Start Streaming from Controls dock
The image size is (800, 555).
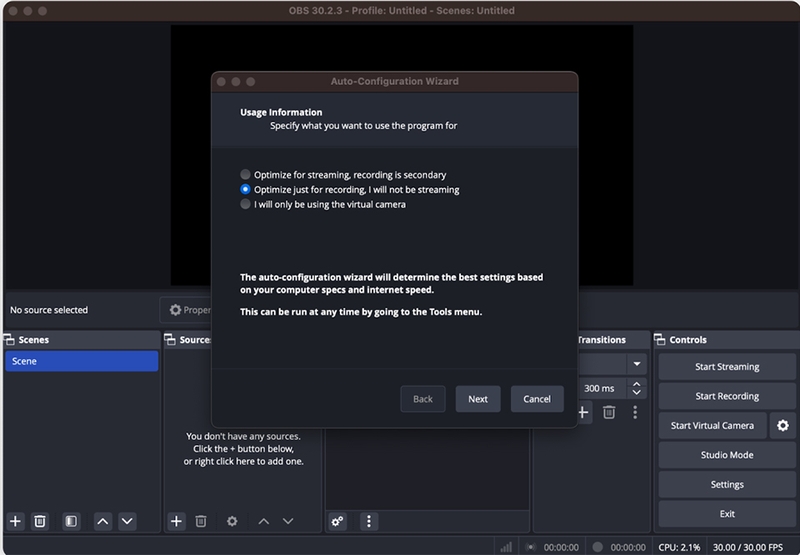[x=727, y=367]
